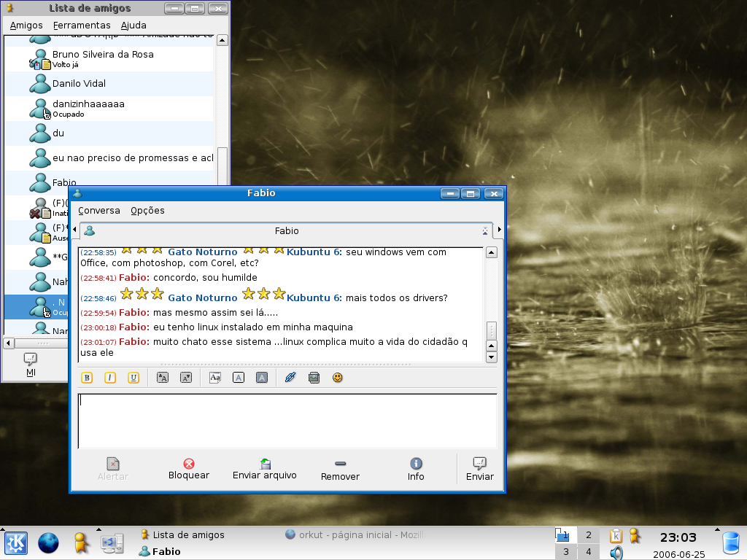Click the friends list vertical scrollbar handle
Image resolution: width=747 pixels, height=560 pixels.
(222, 167)
